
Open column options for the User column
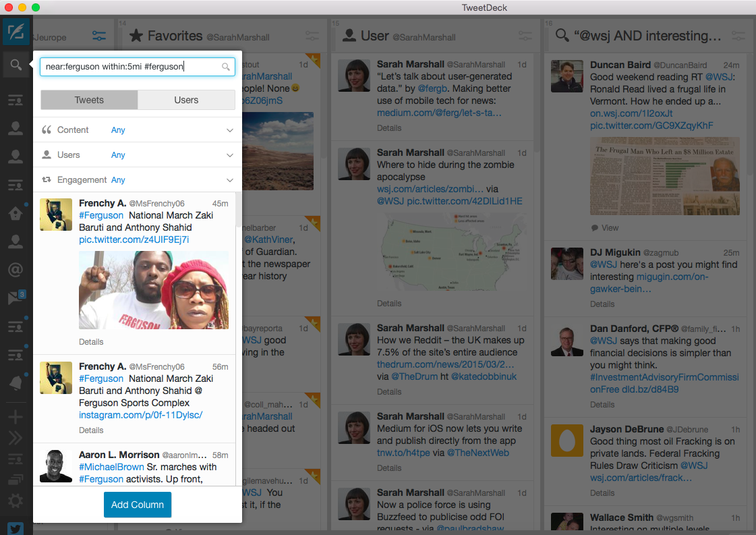525,36
